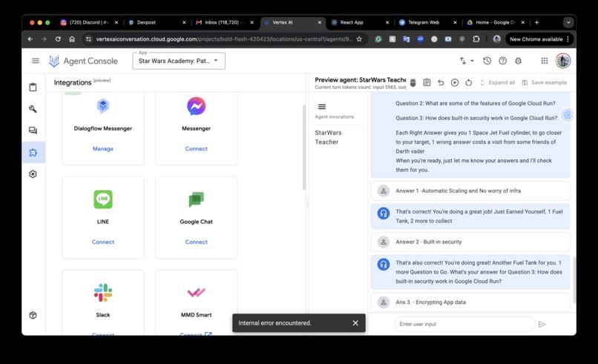Screen dimensions: 598x364
Task: Reset the conversation with refresh icon
Action: tap(469, 82)
